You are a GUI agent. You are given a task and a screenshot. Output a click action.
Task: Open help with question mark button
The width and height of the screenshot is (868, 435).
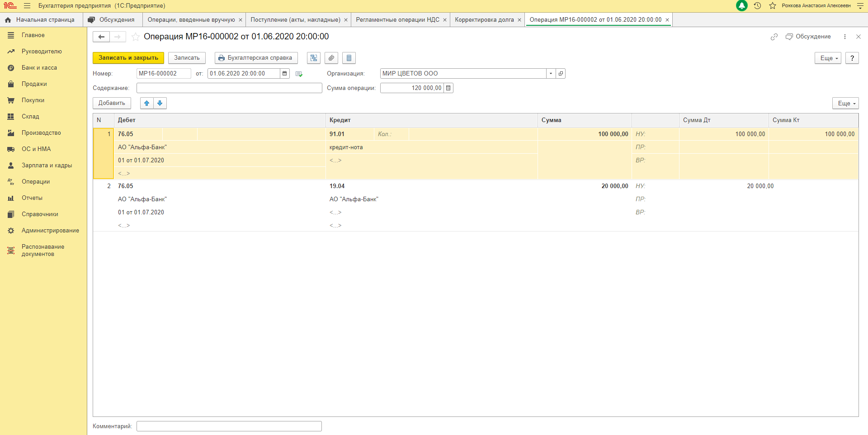(x=852, y=58)
